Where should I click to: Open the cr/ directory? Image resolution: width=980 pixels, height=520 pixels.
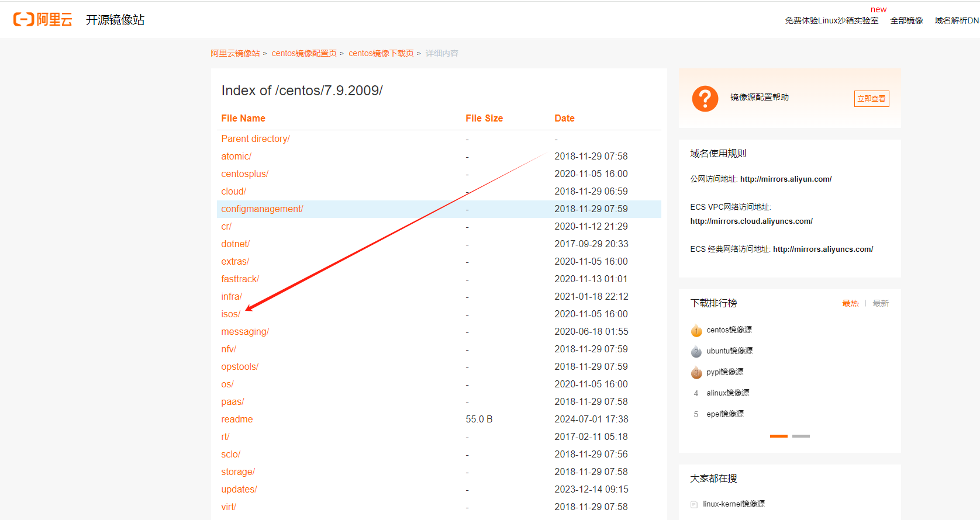226,226
